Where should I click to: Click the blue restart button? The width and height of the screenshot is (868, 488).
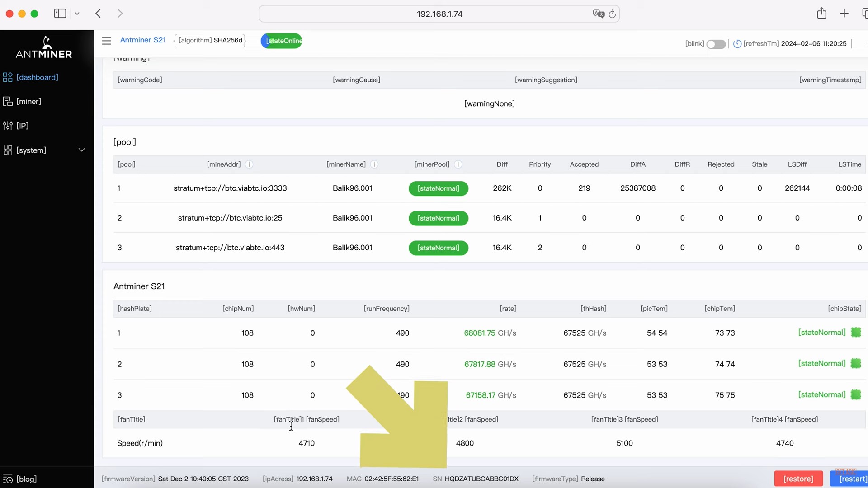click(x=851, y=479)
